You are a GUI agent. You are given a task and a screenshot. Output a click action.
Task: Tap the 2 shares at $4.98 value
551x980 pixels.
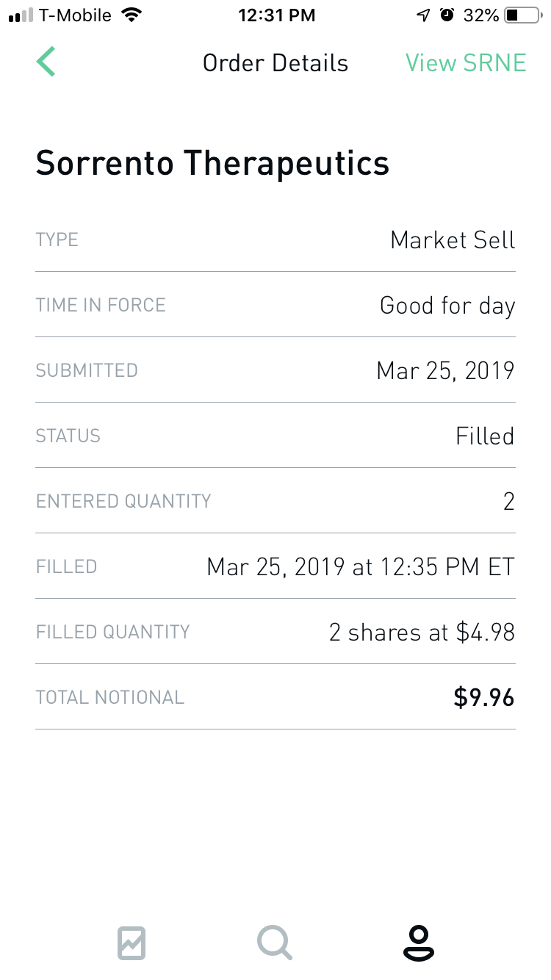click(x=422, y=633)
